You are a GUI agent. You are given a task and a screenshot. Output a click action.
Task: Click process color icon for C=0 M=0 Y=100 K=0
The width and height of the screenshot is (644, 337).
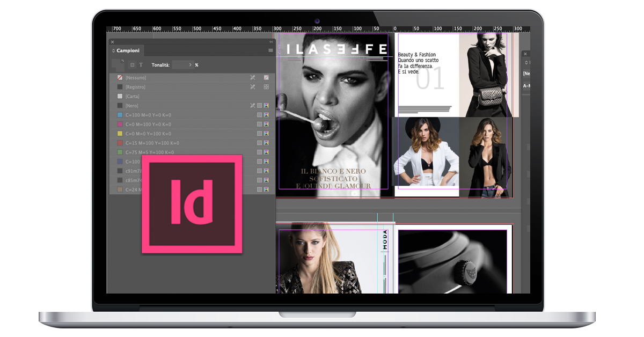click(259, 134)
